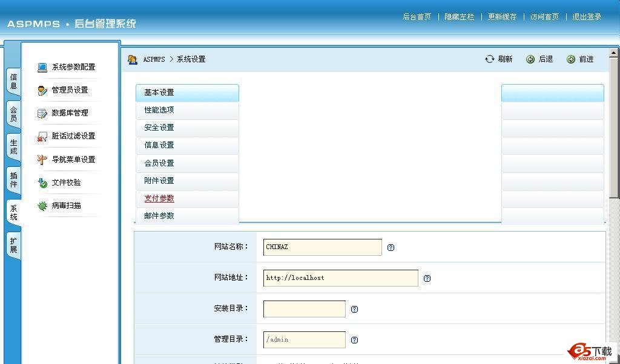
Task: Focus the empty 安装目录 input field
Action: click(x=305, y=309)
